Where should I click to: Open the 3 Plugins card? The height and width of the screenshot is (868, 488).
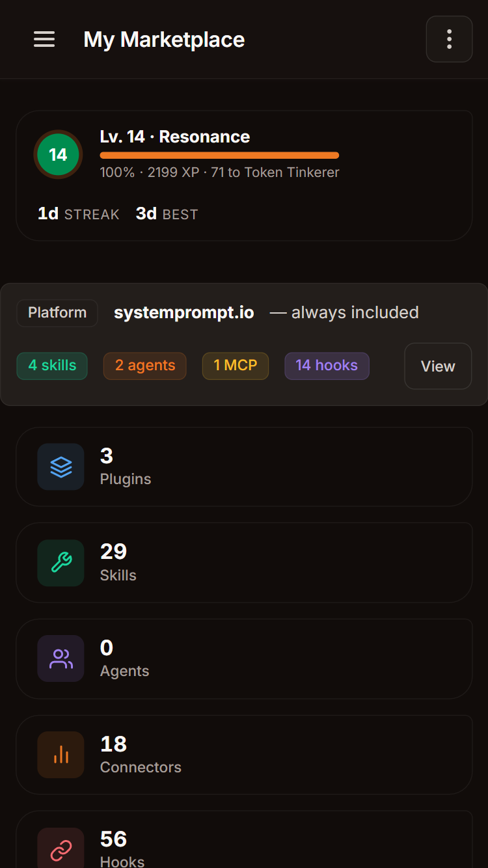point(244,467)
